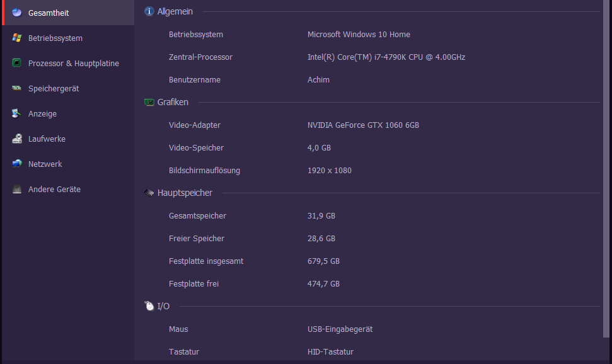Click the Speichergerät memory module icon
This screenshot has width=612, height=364.
click(17, 88)
